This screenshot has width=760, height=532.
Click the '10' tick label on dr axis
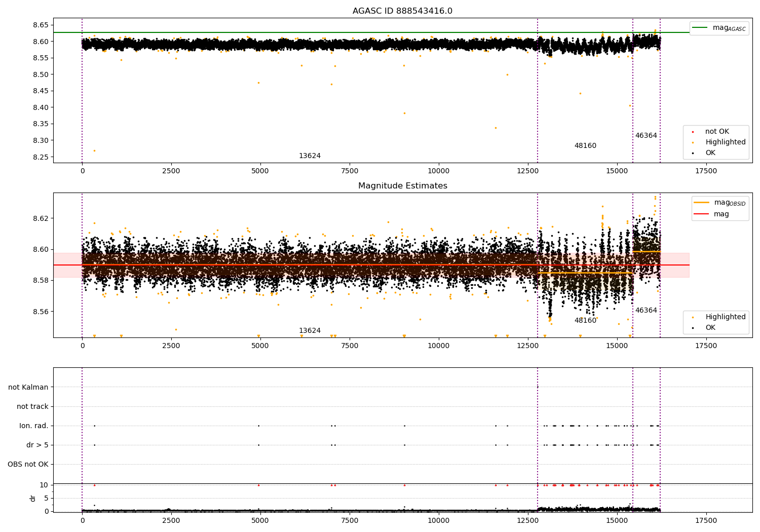point(44,485)
